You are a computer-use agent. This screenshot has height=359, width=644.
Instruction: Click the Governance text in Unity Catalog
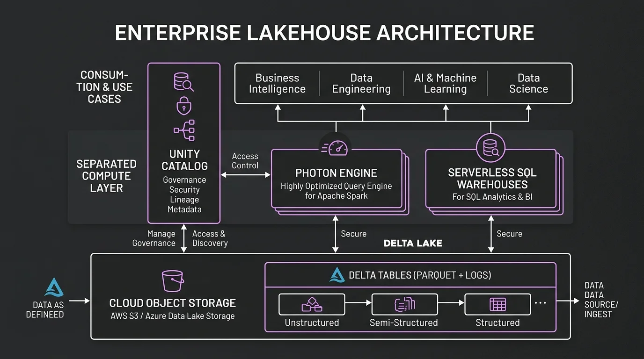pos(184,180)
